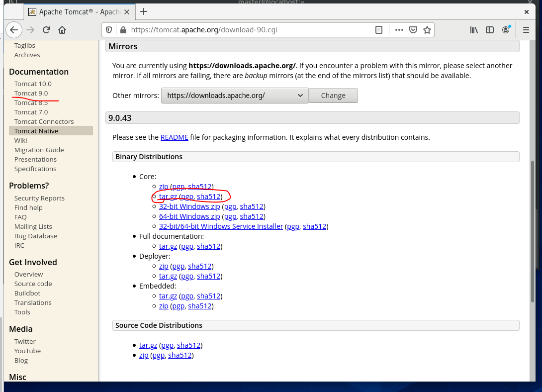542x392 pixels.
Task: Open source zip sha512 checksum
Action: point(180,355)
